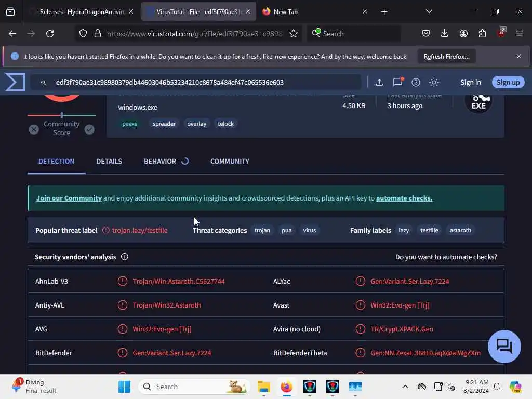Open a new browser tab with plus
This screenshot has width=532, height=399.
coord(384,12)
